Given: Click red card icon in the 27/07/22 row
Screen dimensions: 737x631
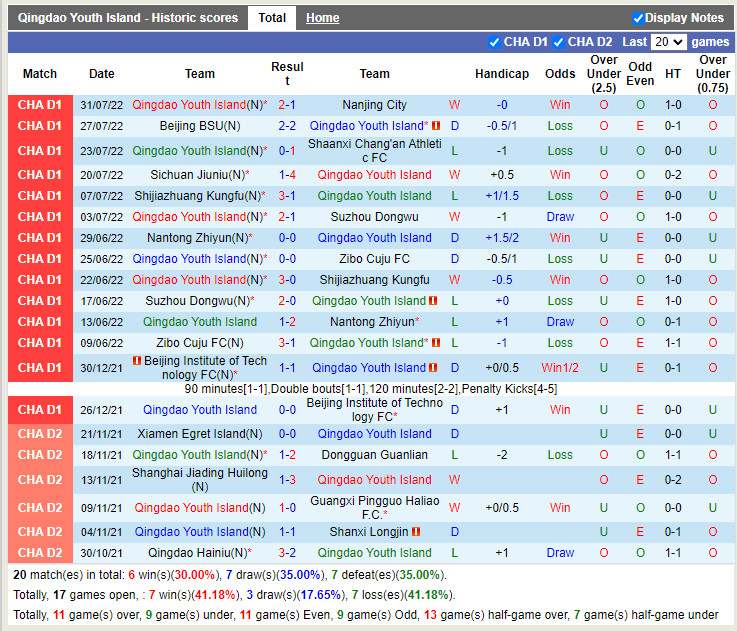Looking at the screenshot, I should click(x=434, y=126).
